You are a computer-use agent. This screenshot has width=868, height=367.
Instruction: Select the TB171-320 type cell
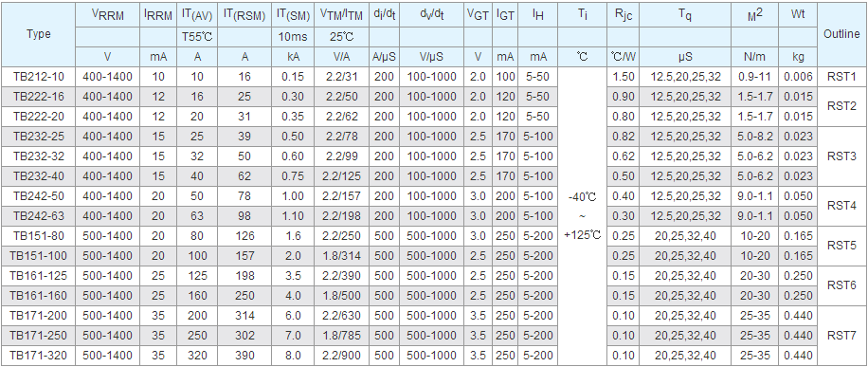pos(38,356)
